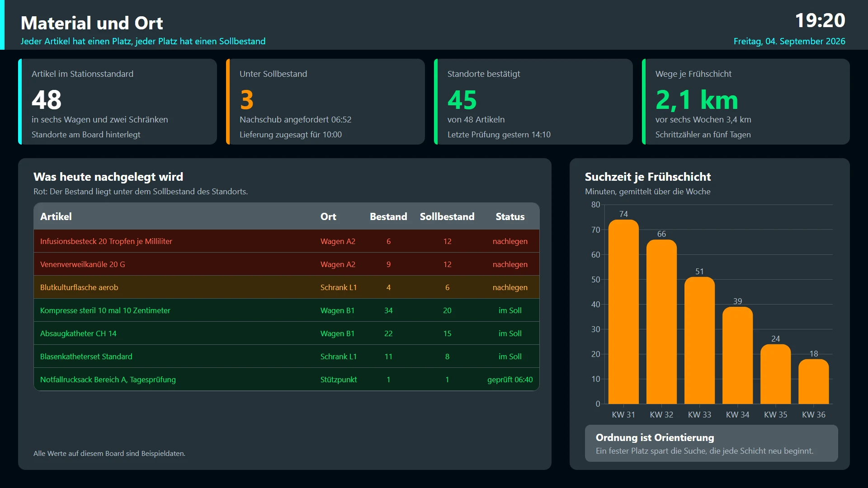The height and width of the screenshot is (488, 868).
Task: Click 'vor sechs Wochen 3,4 km'
Action: point(703,119)
